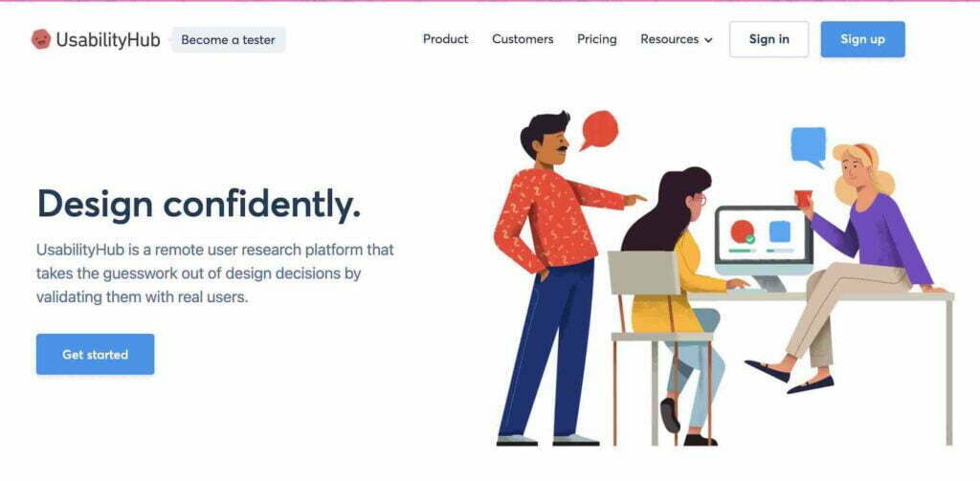This screenshot has height=481, width=980.
Task: Click the green progress bar under red circle
Action: pyautogui.click(x=743, y=251)
